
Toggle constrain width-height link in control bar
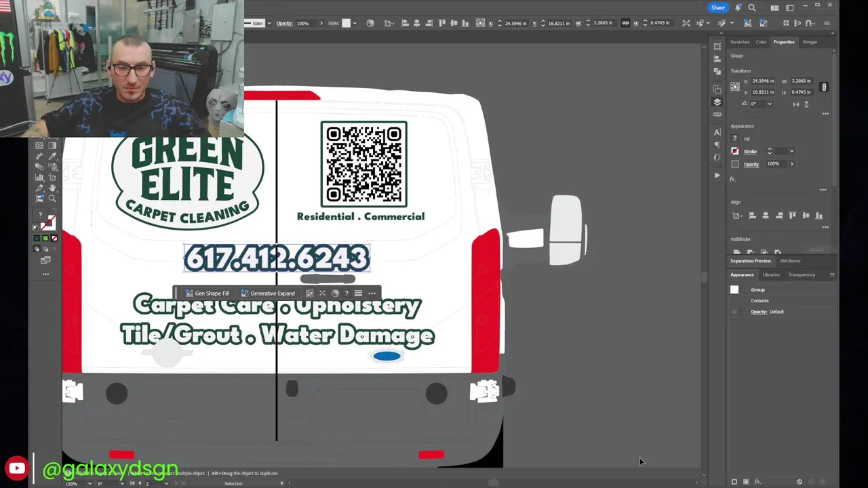pyautogui.click(x=625, y=23)
